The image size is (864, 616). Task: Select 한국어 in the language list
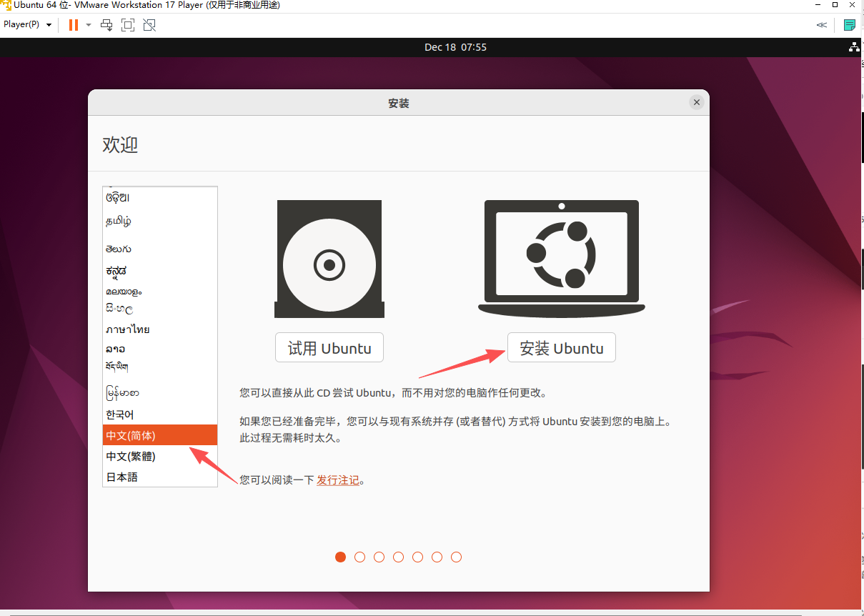coord(160,414)
